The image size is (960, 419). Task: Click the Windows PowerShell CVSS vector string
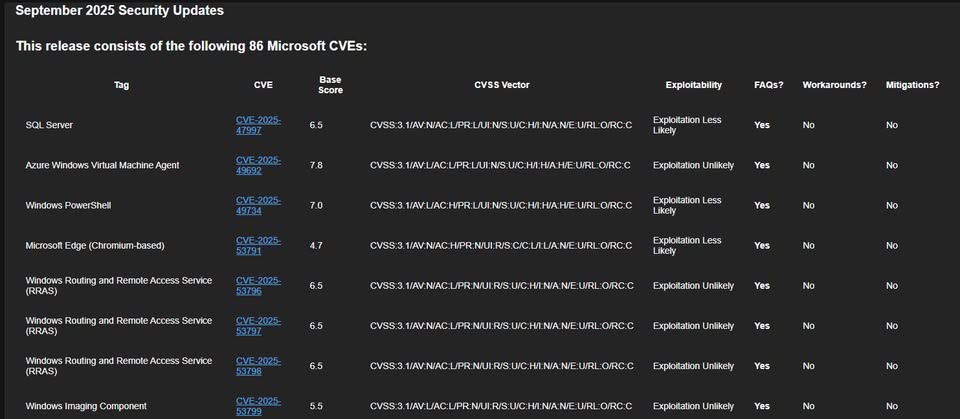500,205
